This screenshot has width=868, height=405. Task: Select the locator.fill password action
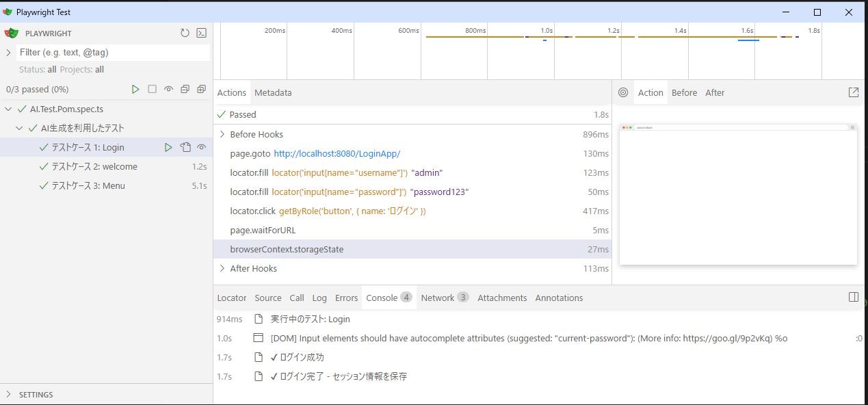[412, 192]
